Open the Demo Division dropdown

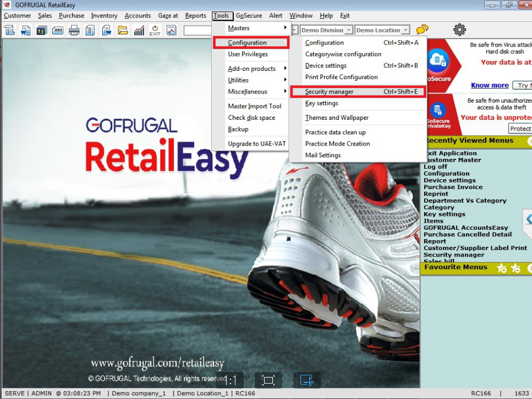(x=349, y=30)
